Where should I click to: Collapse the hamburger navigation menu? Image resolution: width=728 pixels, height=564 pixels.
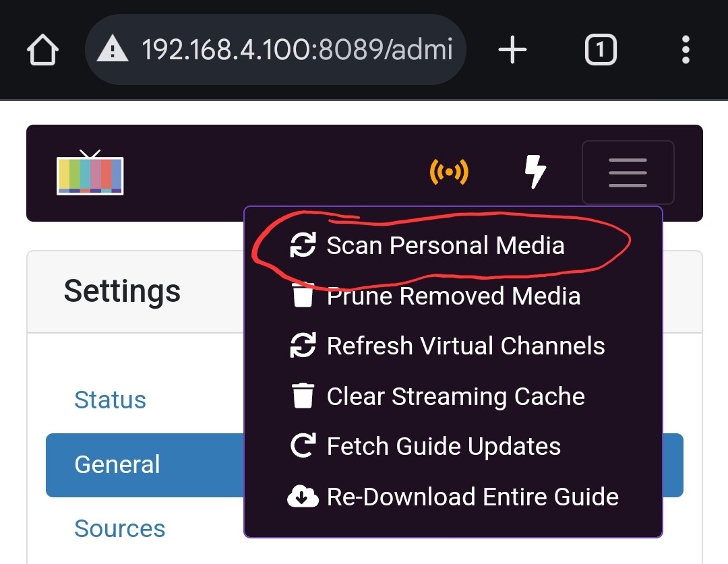click(x=628, y=173)
